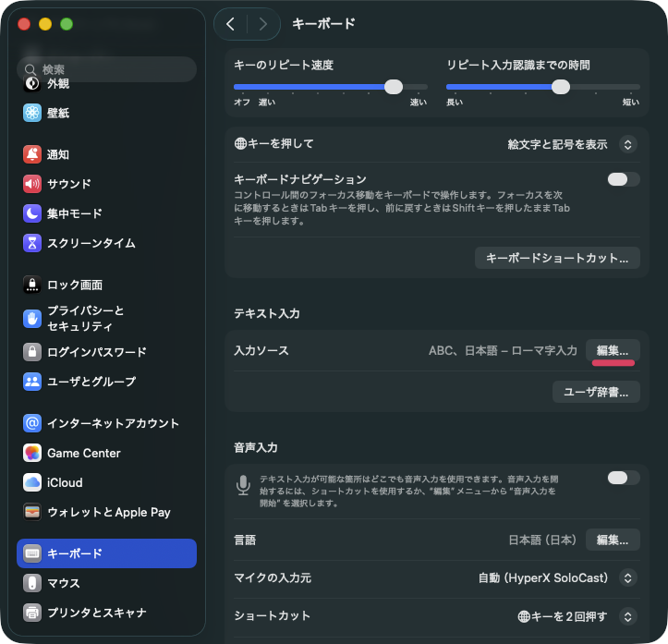Click ログインパスワード sidebar label
Screen dimensions: 668x644
click(97, 352)
